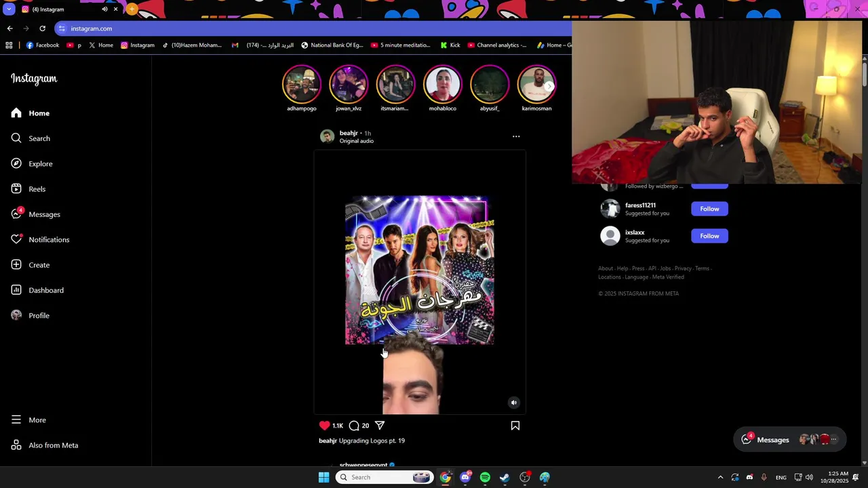Open the Help footer link
The image size is (868, 488).
click(623, 268)
